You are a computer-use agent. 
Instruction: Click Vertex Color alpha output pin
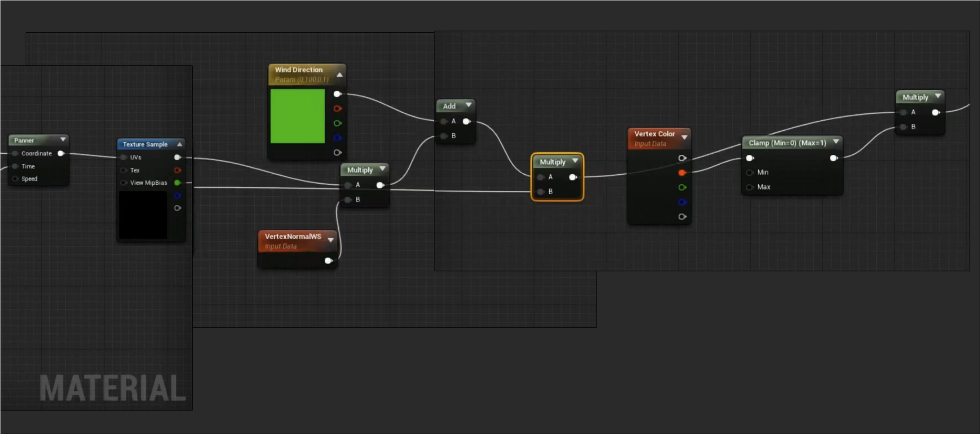click(x=682, y=217)
